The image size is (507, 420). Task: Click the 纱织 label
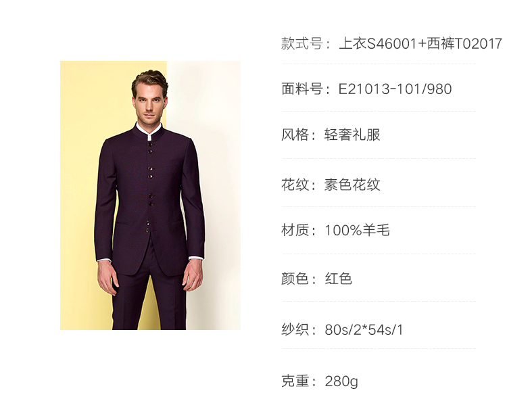[295, 330]
